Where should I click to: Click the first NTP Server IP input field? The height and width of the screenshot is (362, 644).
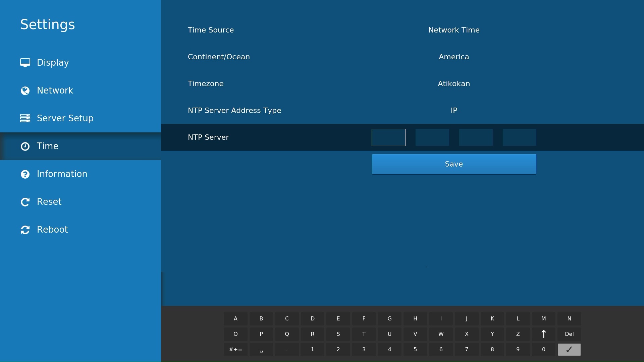tap(388, 137)
